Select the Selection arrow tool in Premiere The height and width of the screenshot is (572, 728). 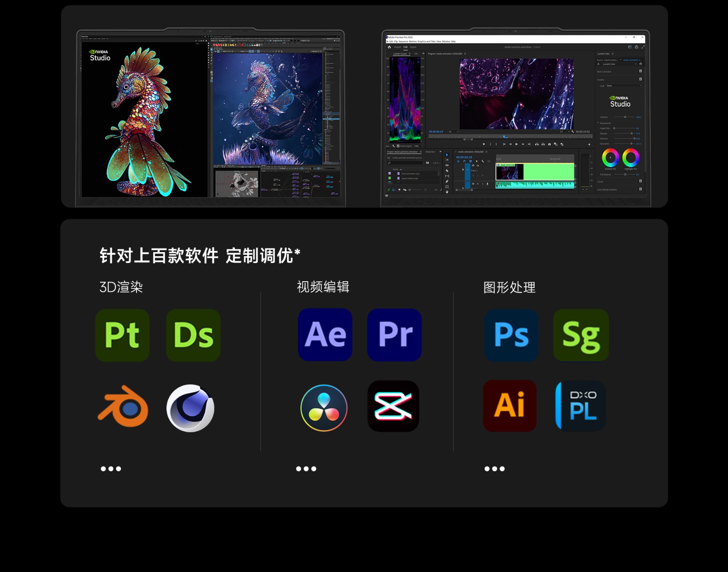point(447,155)
